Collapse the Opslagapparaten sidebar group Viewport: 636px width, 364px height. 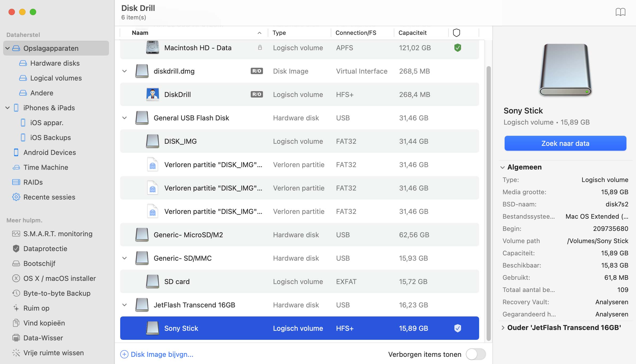pyautogui.click(x=8, y=48)
